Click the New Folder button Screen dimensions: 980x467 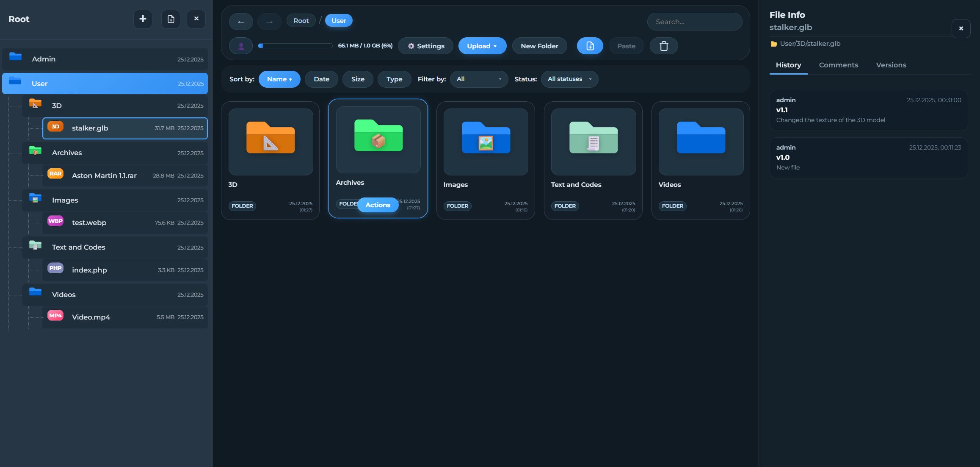539,46
